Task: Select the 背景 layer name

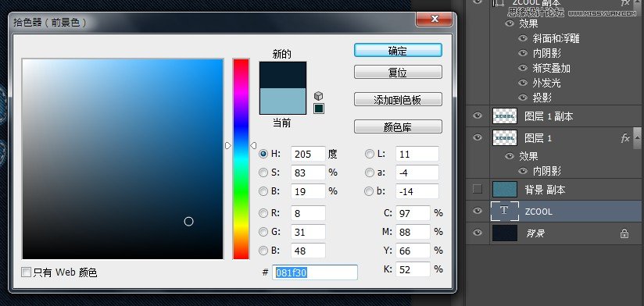Action: [x=535, y=234]
